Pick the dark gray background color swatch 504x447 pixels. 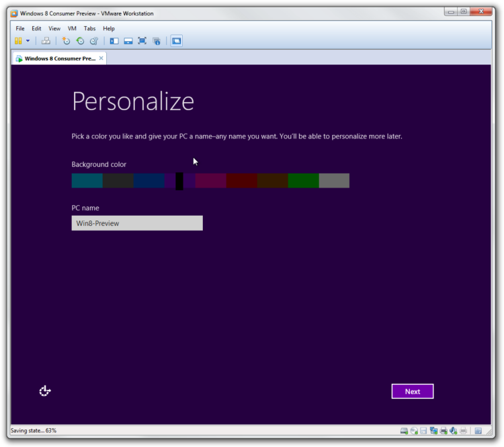118,180
